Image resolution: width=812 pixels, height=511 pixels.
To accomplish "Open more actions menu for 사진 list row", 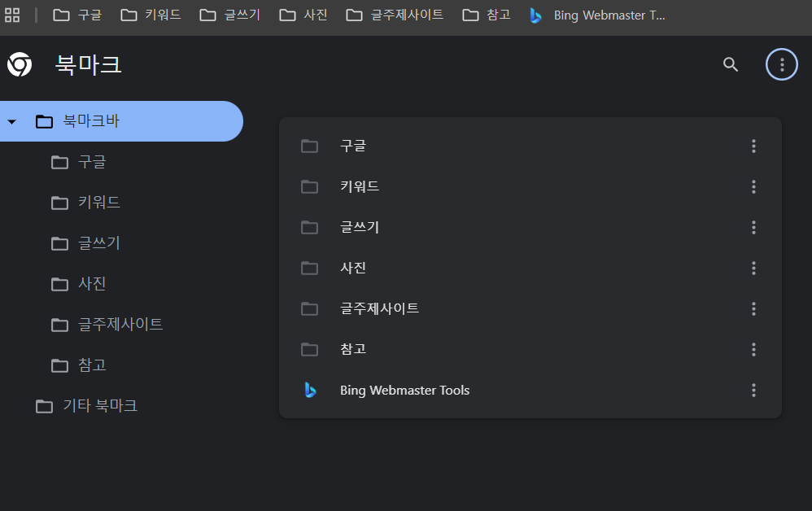I will (x=753, y=269).
